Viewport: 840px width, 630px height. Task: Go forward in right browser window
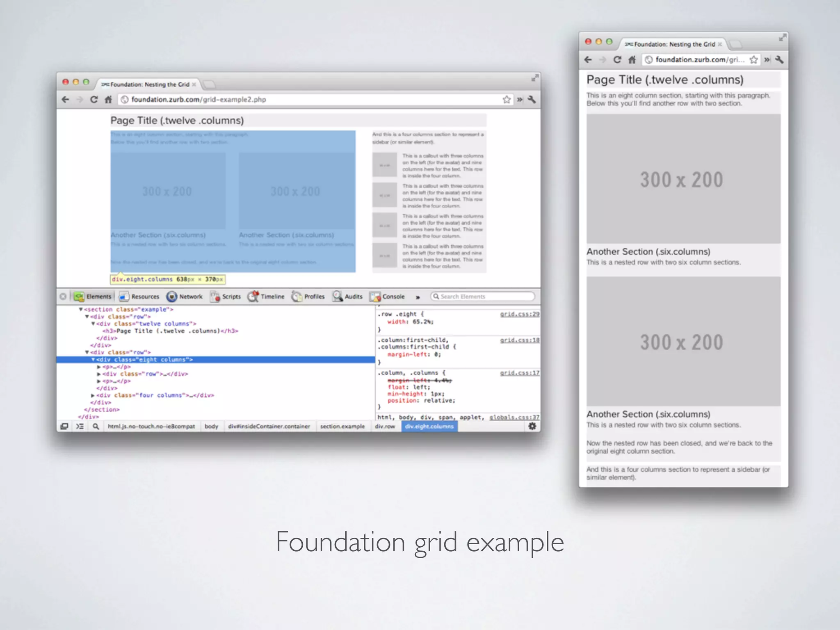[603, 60]
